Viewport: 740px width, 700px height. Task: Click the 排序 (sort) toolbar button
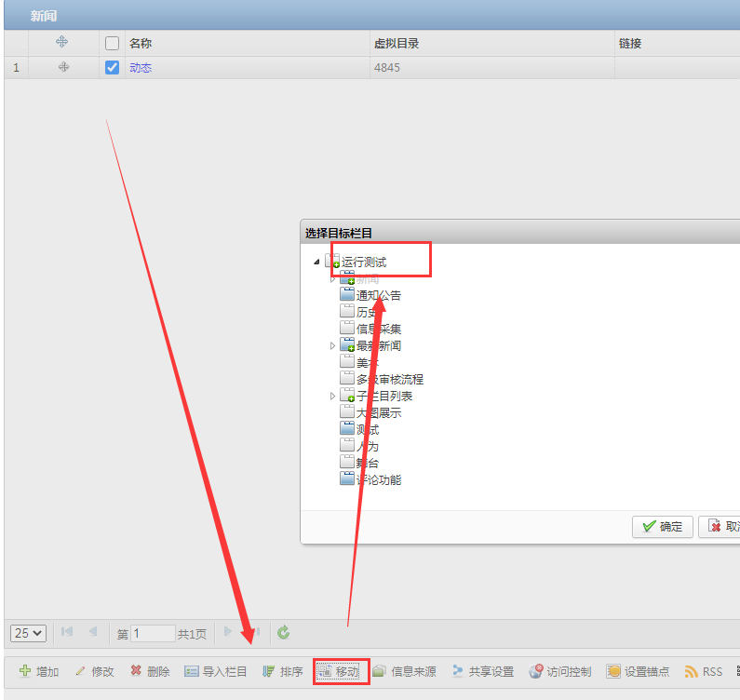point(282,671)
